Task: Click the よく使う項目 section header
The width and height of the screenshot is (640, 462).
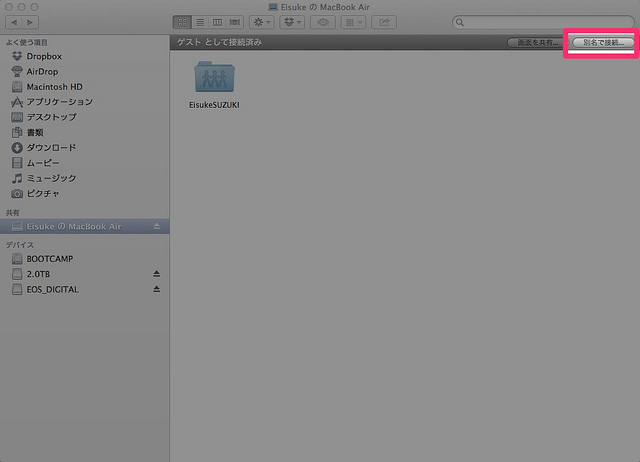Action: (x=27, y=42)
